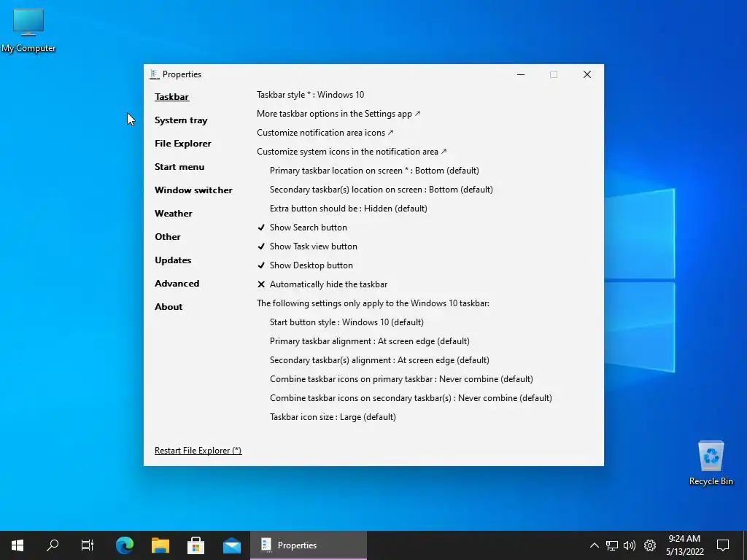Screen dimensions: 747x560
Task: Change Primary taskbar location on screen
Action: [374, 171]
